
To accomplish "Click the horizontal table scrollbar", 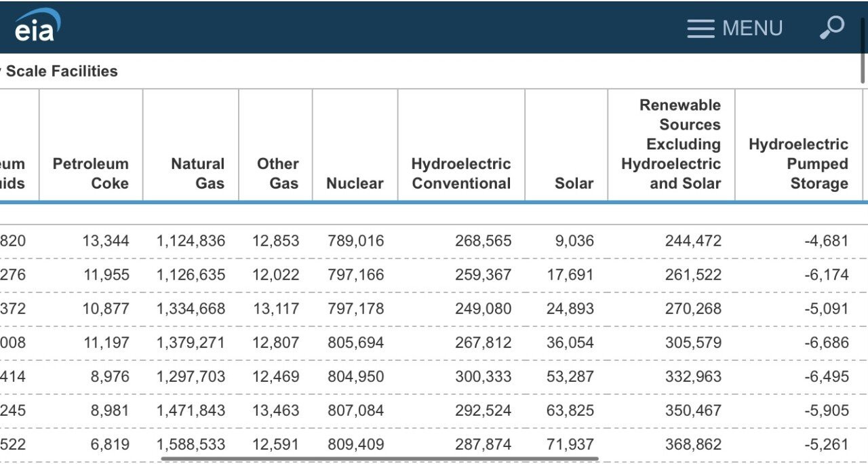I will [380, 459].
